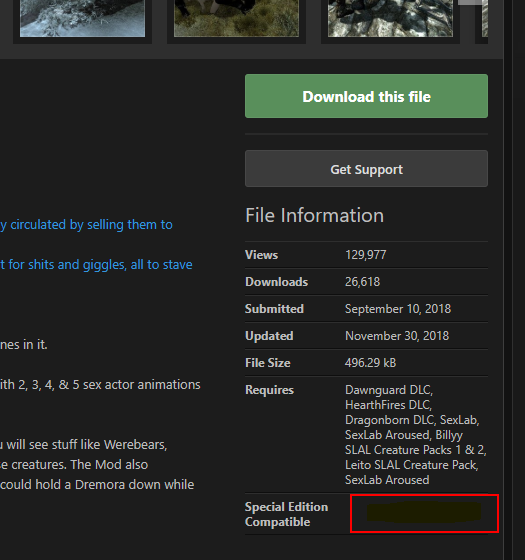Click the File Size label
The image size is (525, 560).
click(x=268, y=363)
